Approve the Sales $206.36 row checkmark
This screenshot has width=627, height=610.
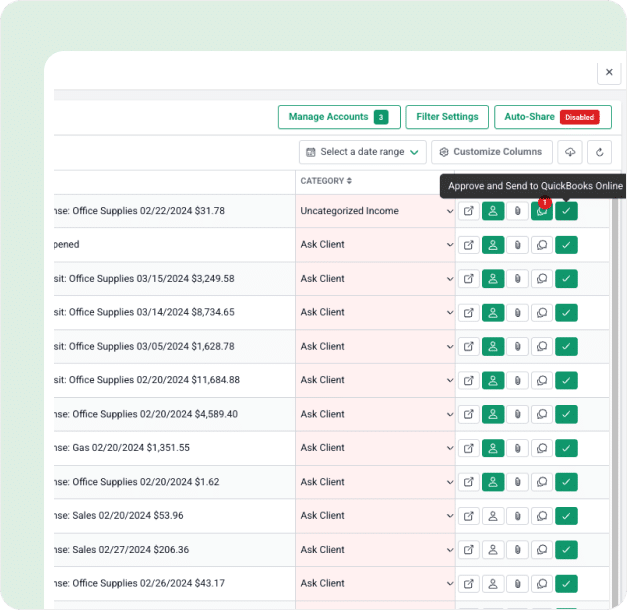click(566, 550)
